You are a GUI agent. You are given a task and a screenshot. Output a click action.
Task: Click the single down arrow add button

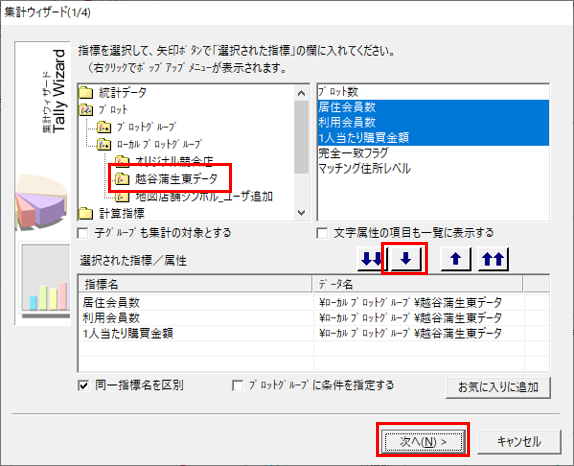[406, 259]
